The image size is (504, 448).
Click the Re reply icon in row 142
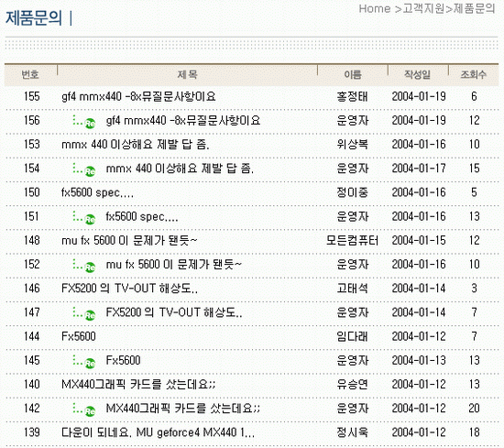pyautogui.click(x=90, y=410)
